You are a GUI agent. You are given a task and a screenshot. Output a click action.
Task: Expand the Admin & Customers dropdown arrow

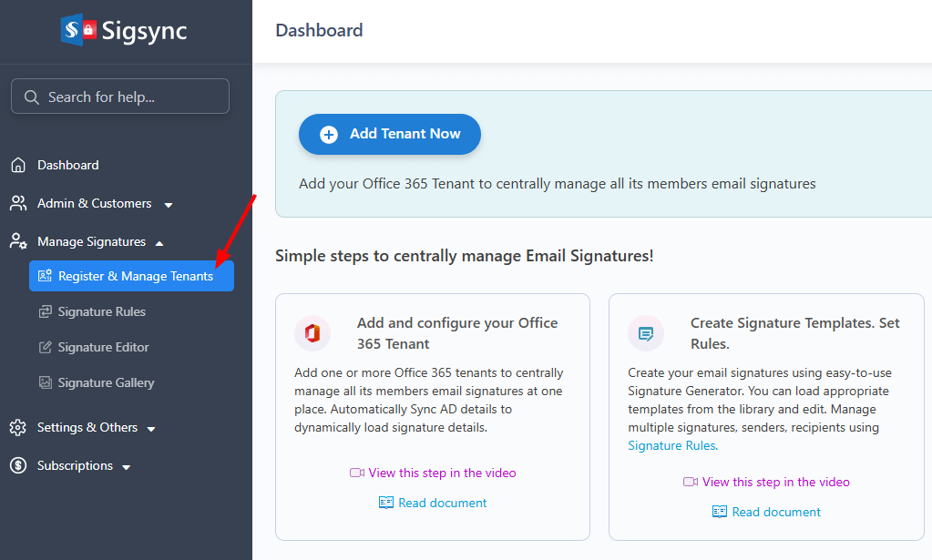(x=169, y=205)
